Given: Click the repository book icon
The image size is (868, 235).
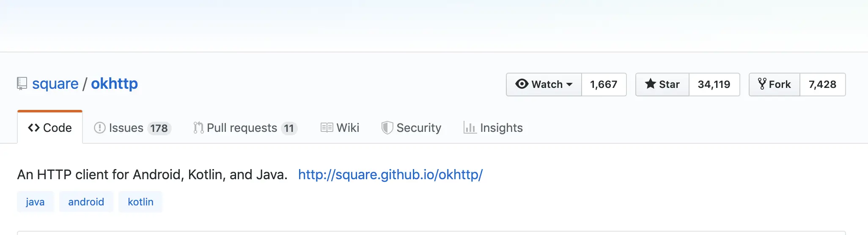Looking at the screenshot, I should click(x=22, y=84).
